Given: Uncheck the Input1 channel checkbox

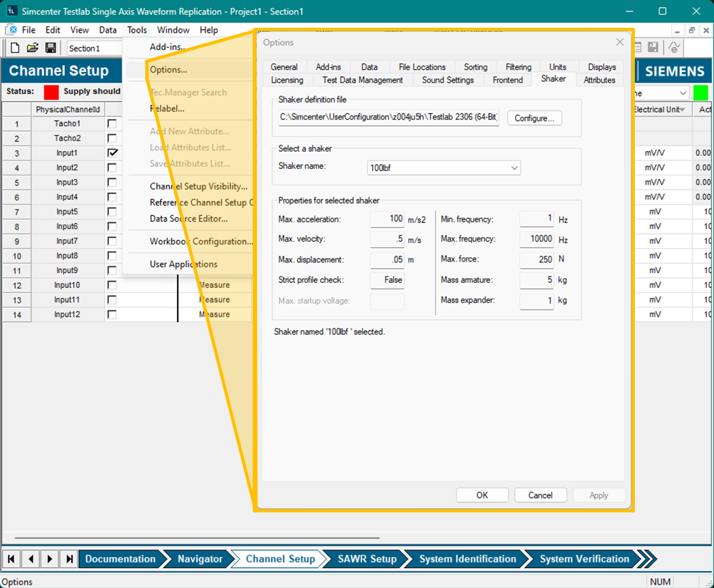Looking at the screenshot, I should 112,153.
